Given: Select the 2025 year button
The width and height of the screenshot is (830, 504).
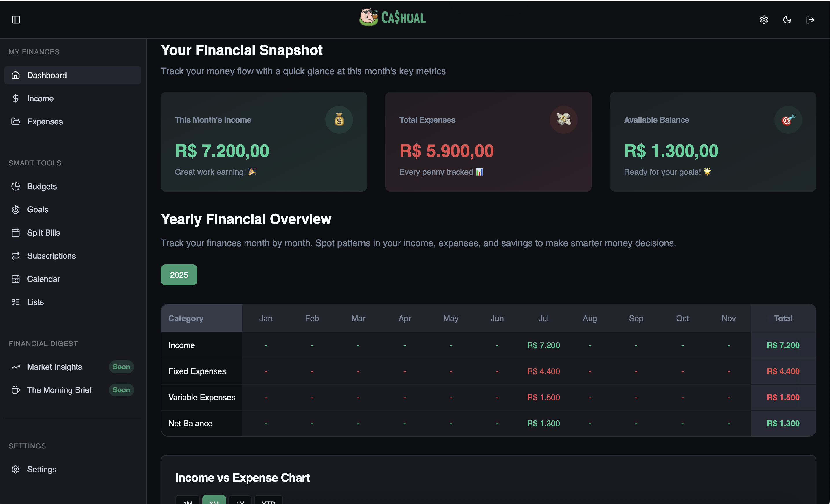Looking at the screenshot, I should (179, 275).
